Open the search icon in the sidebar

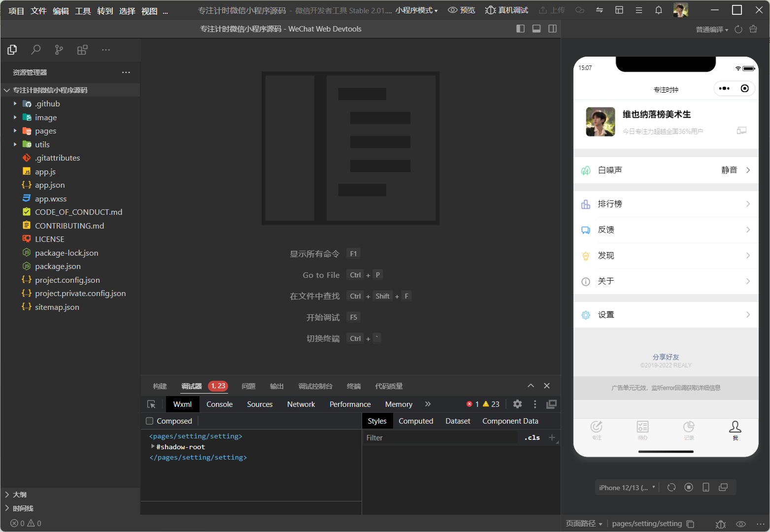(x=36, y=50)
